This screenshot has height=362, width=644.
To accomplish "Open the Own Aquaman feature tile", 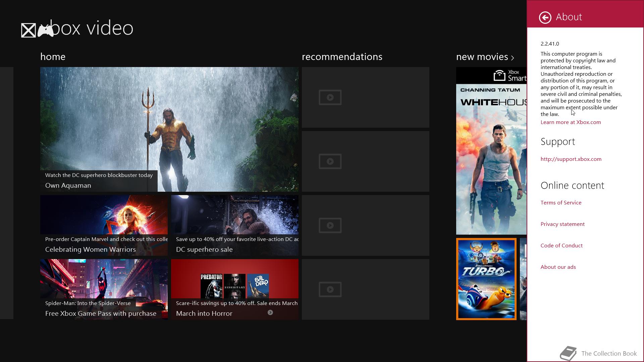I will (169, 129).
